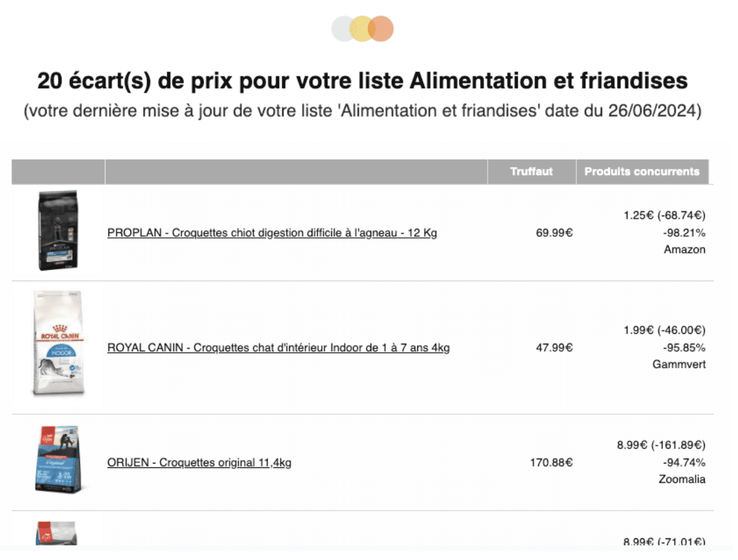
Task: Click the PROPLAN product thumbnail image
Action: pyautogui.click(x=58, y=230)
